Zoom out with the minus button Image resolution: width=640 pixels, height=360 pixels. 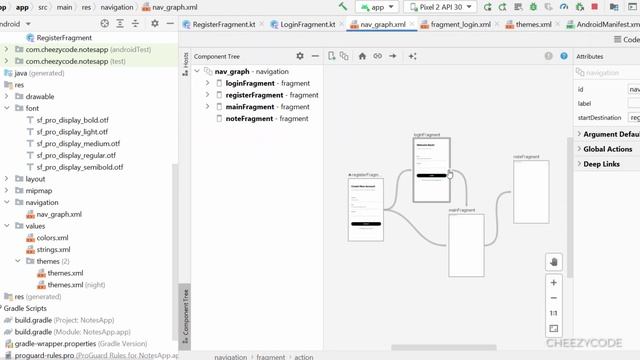[553, 298]
